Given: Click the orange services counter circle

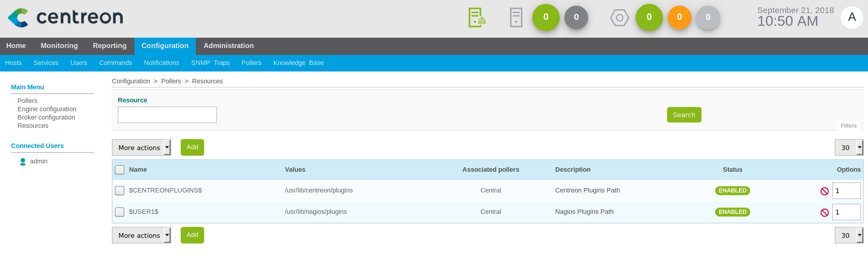Looking at the screenshot, I should [x=679, y=17].
